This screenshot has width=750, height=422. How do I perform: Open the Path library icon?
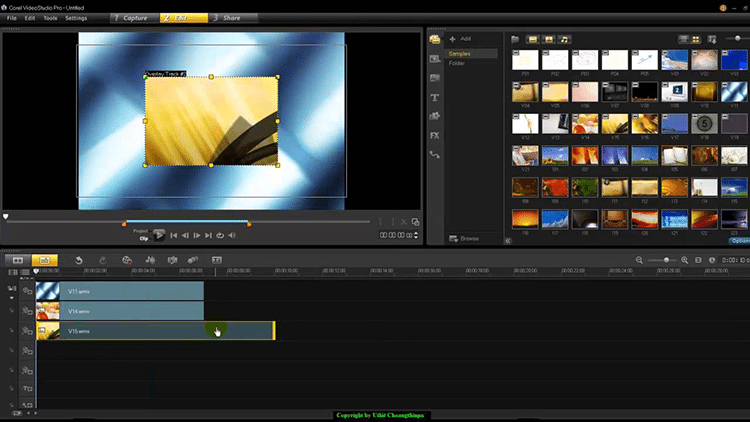tap(435, 155)
